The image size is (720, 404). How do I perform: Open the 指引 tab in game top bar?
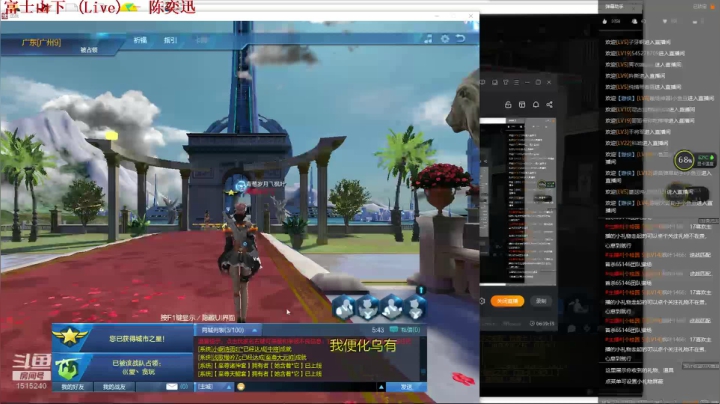(x=170, y=40)
